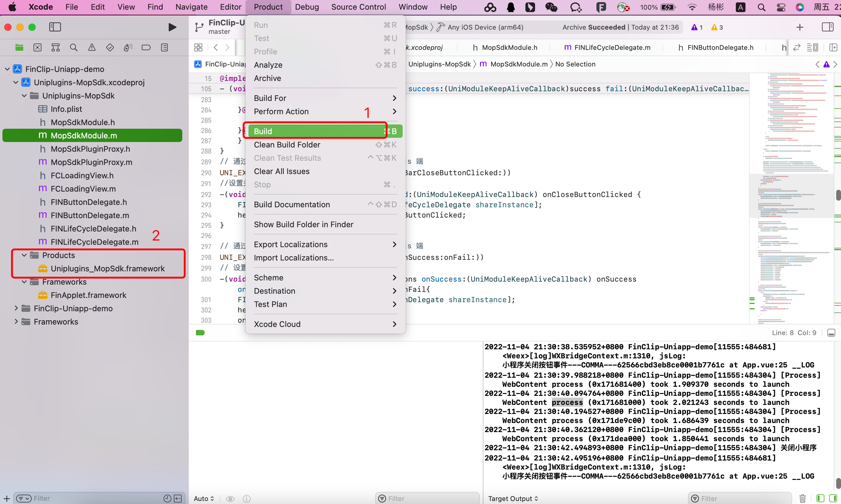Viewport: 841px width, 504px height.
Task: Open the editor options lines icon
Action: (813, 47)
